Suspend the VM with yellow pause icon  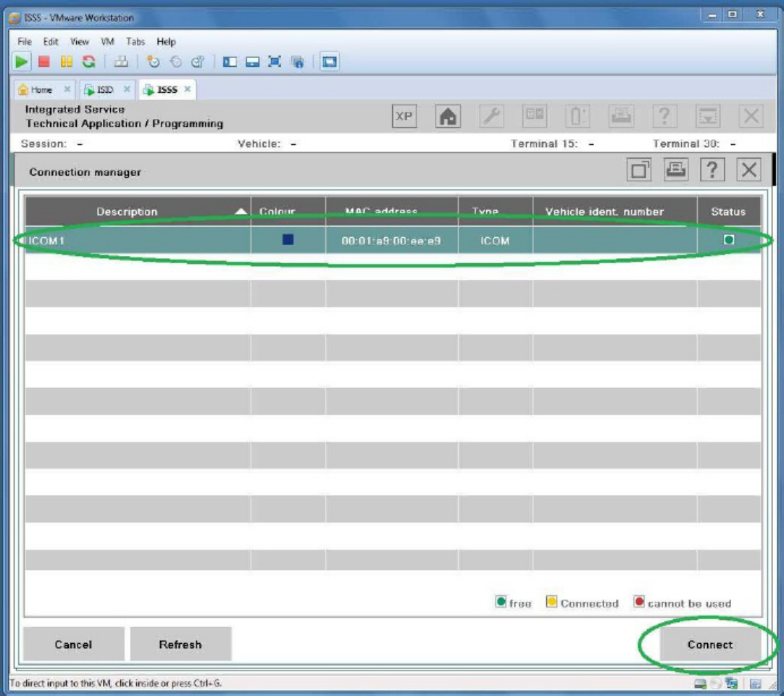coord(67,62)
